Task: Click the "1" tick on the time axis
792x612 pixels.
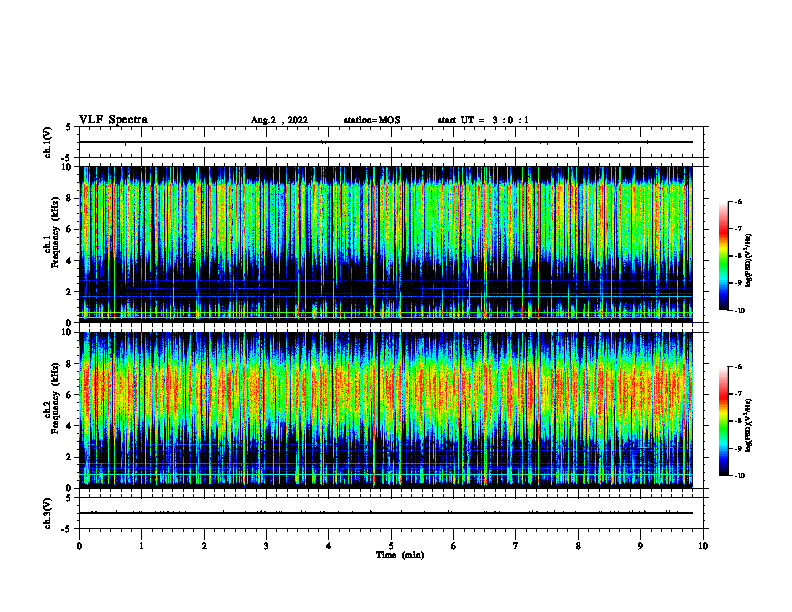Action: click(141, 546)
